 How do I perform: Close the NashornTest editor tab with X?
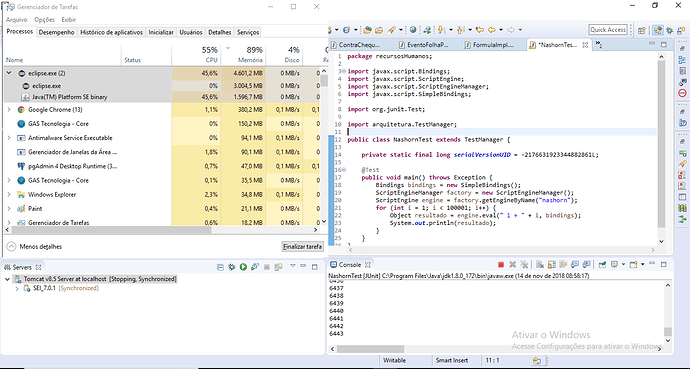coord(585,45)
